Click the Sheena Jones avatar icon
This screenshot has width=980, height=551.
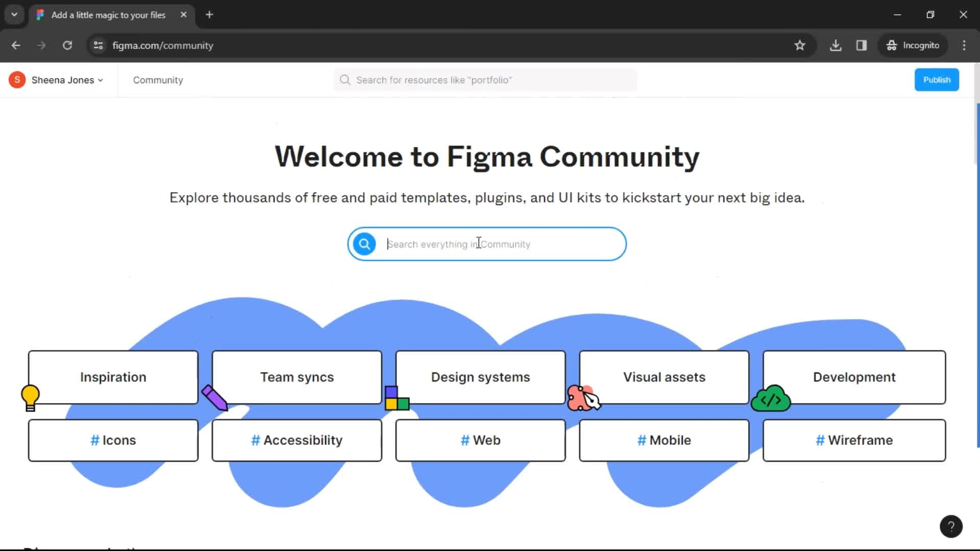17,80
